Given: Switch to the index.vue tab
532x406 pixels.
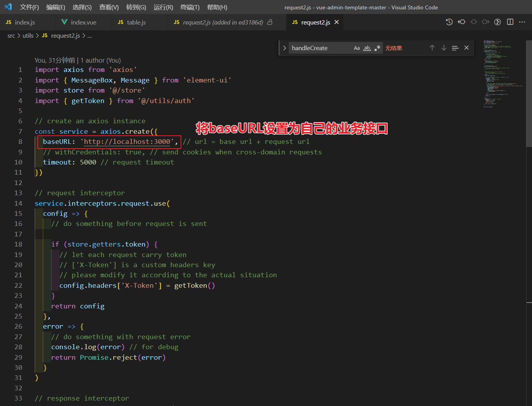Looking at the screenshot, I should [x=84, y=22].
